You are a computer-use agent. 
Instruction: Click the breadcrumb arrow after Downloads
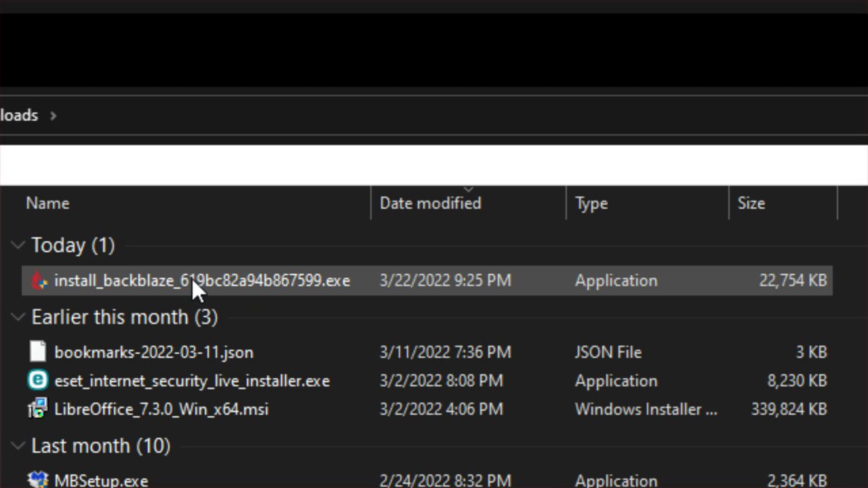pos(53,115)
